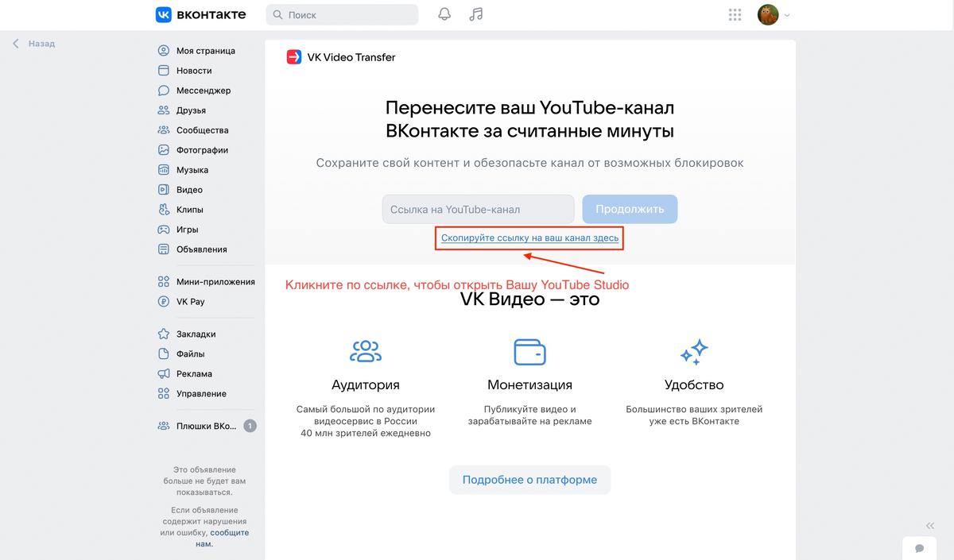Click the Удобство heading text
954x560 pixels.
(x=694, y=385)
